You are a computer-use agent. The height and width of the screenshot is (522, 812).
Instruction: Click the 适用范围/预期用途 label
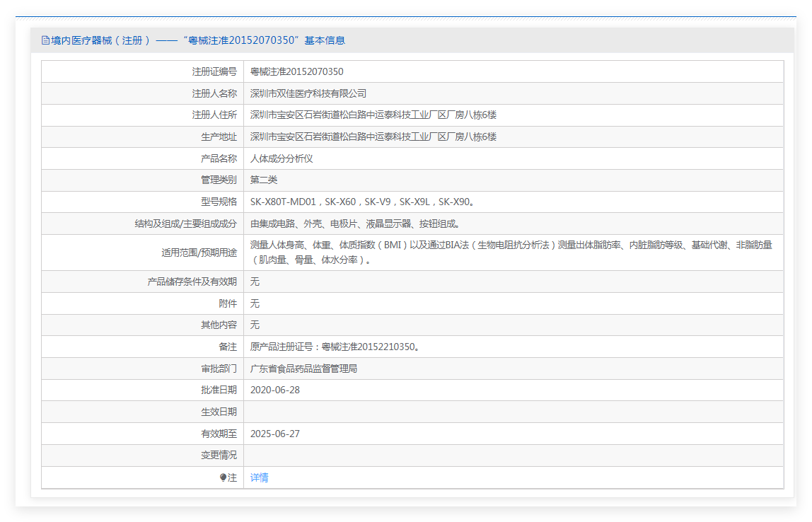pos(199,253)
